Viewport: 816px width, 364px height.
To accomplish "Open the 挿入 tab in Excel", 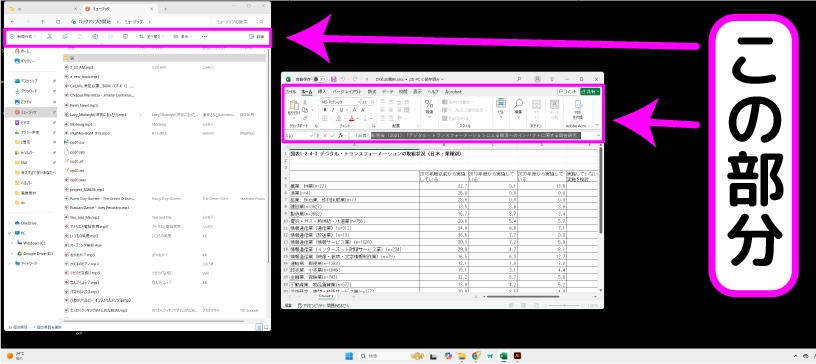I will pyautogui.click(x=322, y=91).
